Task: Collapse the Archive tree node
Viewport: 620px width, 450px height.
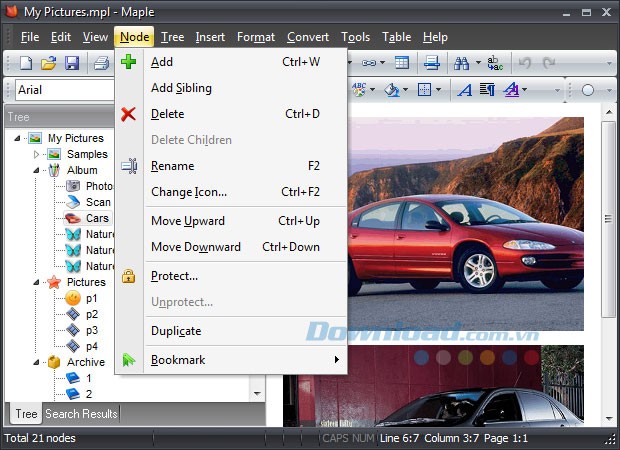Action: pos(37,362)
